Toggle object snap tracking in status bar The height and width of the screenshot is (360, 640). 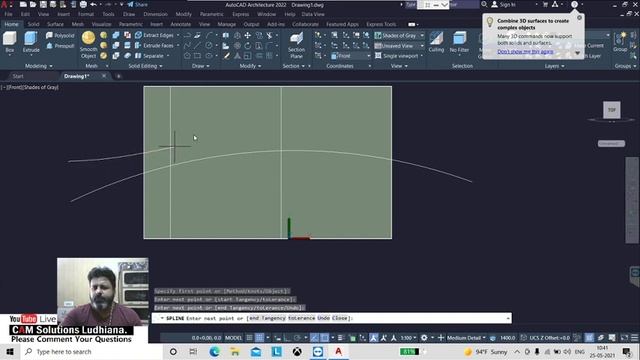click(314, 338)
